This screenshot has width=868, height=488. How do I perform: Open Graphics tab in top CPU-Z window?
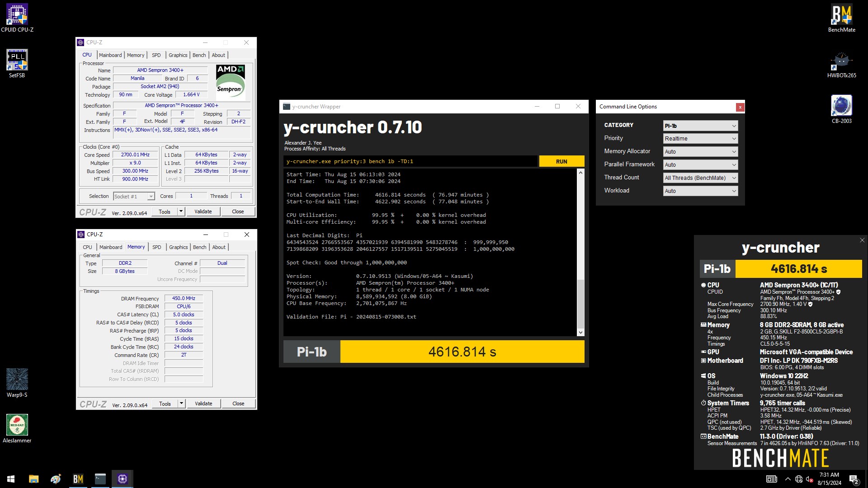[178, 55]
